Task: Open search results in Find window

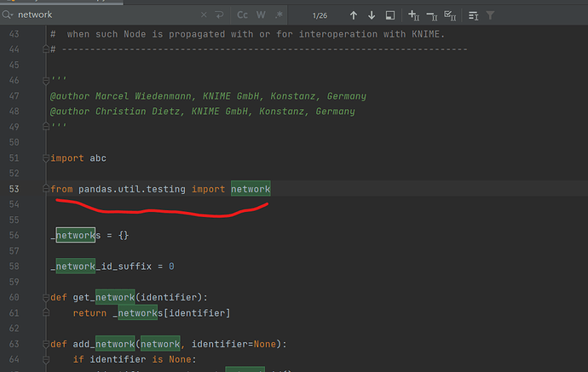Action: point(390,15)
